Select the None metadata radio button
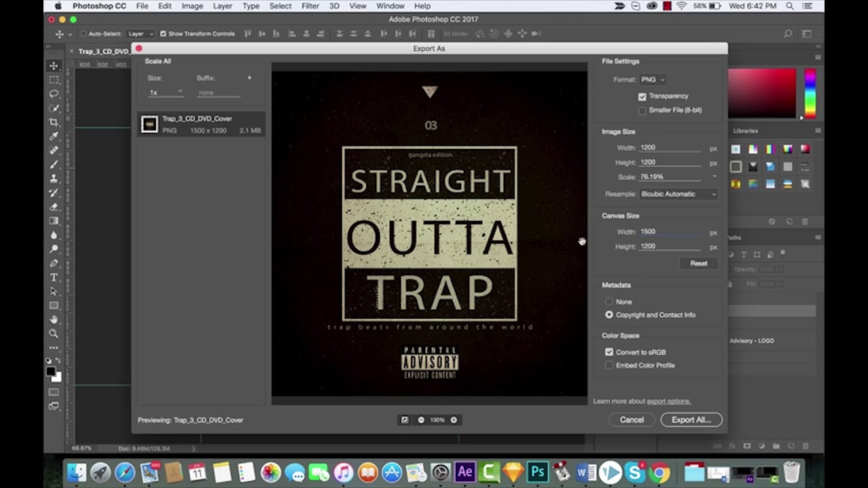Image resolution: width=868 pixels, height=488 pixels. [609, 302]
